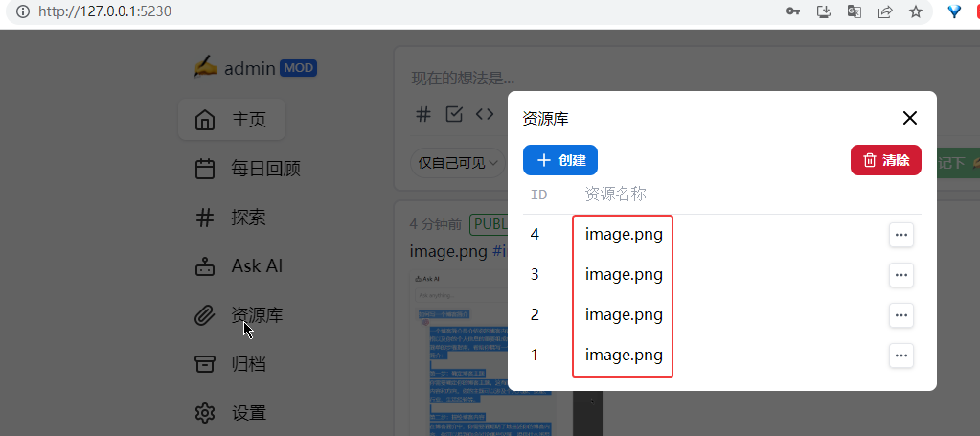Click the image.png text in the memo
The width and height of the screenshot is (980, 436).
pos(448,251)
